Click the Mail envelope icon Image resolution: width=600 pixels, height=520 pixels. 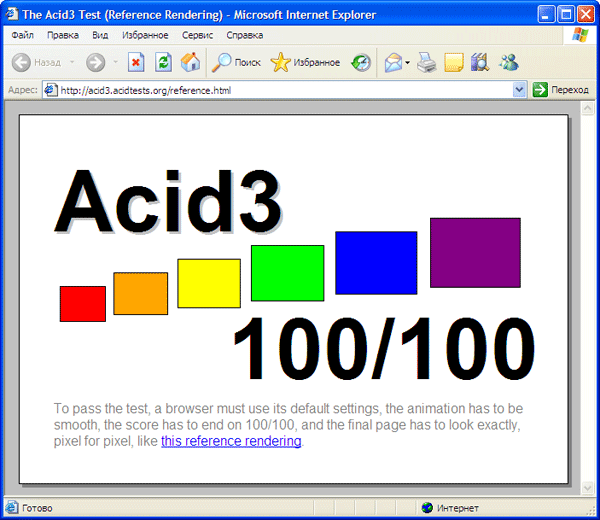tap(393, 62)
